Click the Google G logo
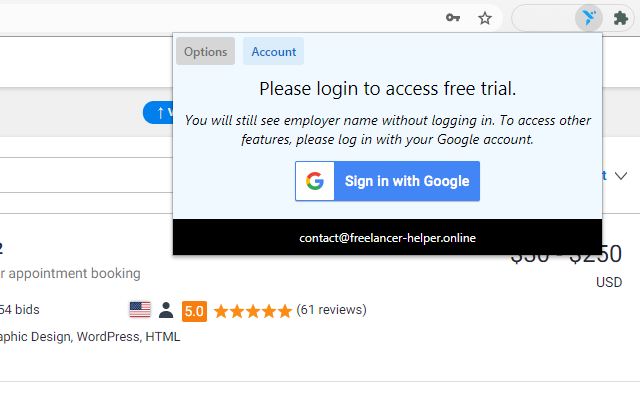 pos(315,181)
